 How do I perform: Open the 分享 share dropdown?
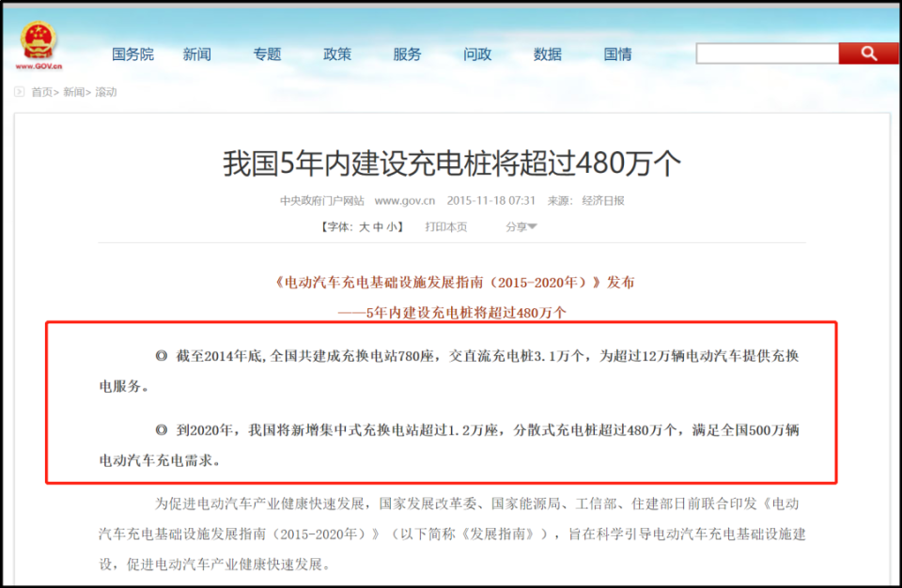521,225
